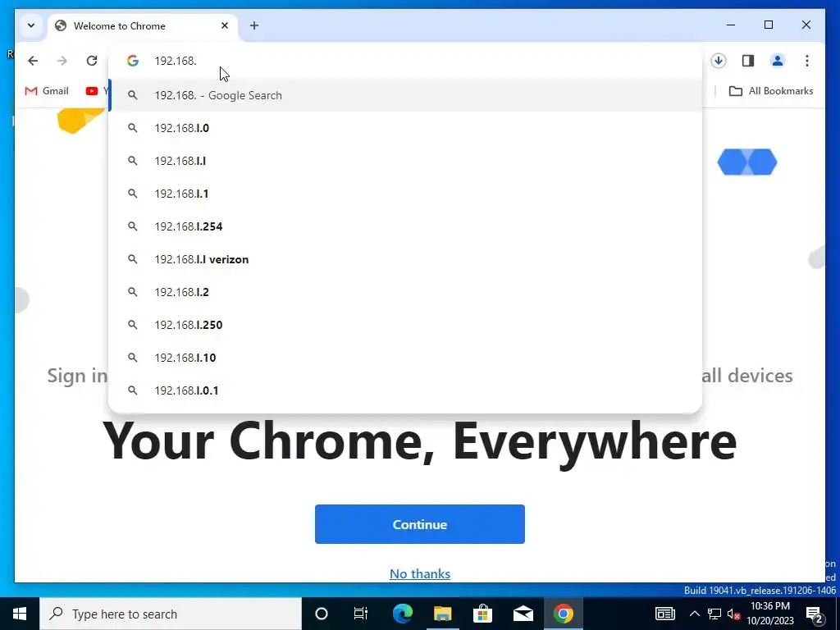Viewport: 840px width, 630px height.
Task: Open the Chrome three-dot menu
Action: point(807,61)
